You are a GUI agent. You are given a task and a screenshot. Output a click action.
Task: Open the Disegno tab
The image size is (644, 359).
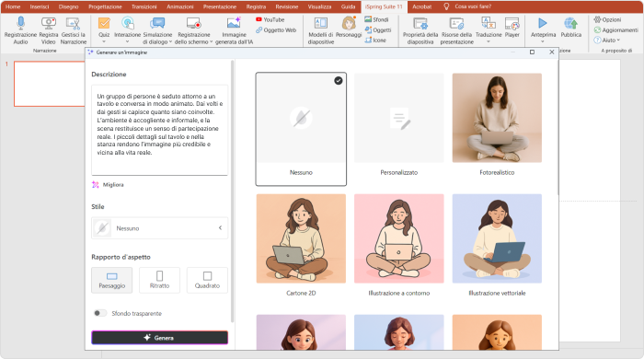69,6
